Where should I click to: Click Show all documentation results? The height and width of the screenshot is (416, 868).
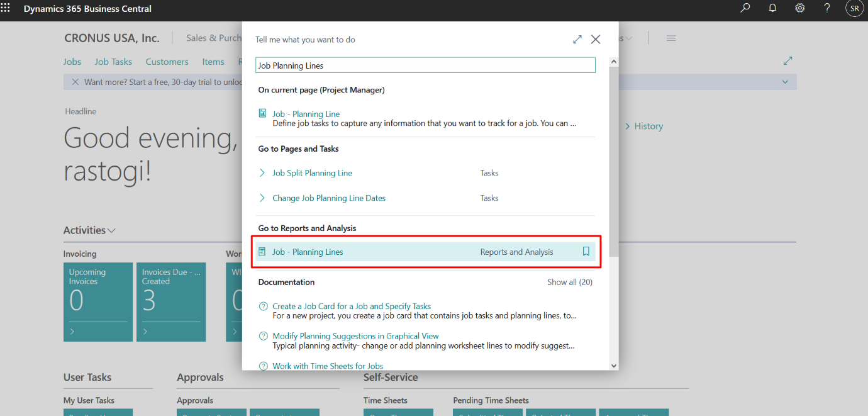(569, 282)
